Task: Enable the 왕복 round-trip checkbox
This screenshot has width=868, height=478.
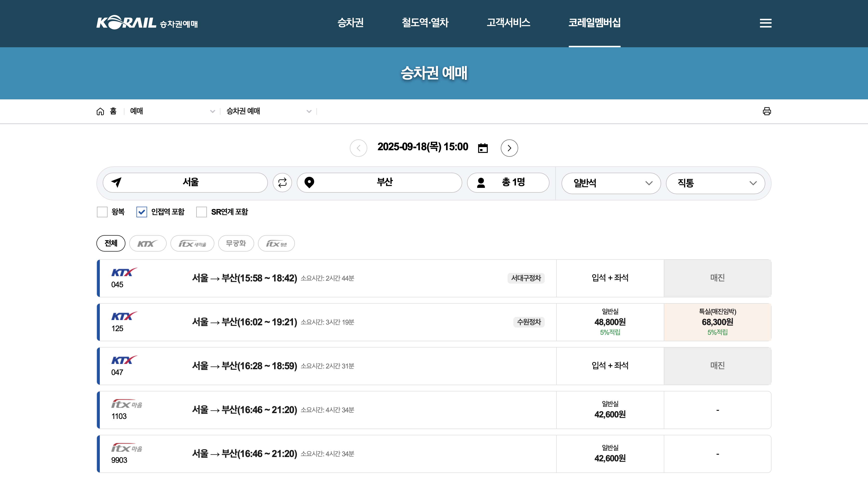Action: [102, 212]
